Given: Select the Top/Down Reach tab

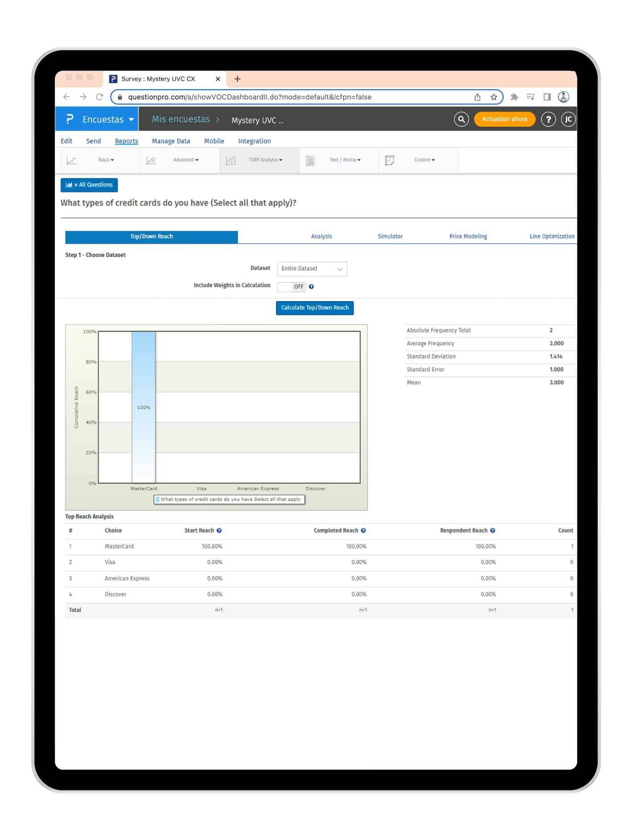Looking at the screenshot, I should tap(152, 236).
